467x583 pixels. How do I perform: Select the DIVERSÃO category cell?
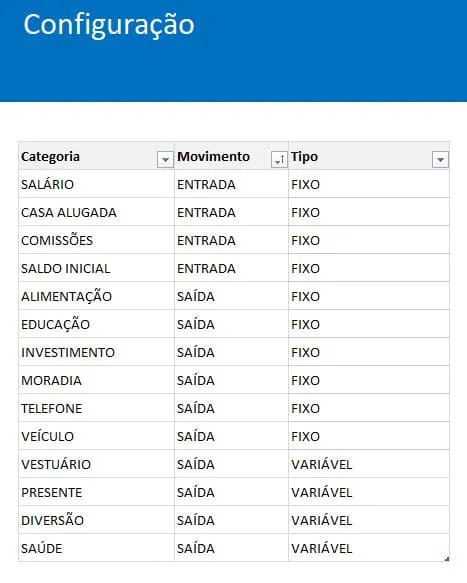96,520
